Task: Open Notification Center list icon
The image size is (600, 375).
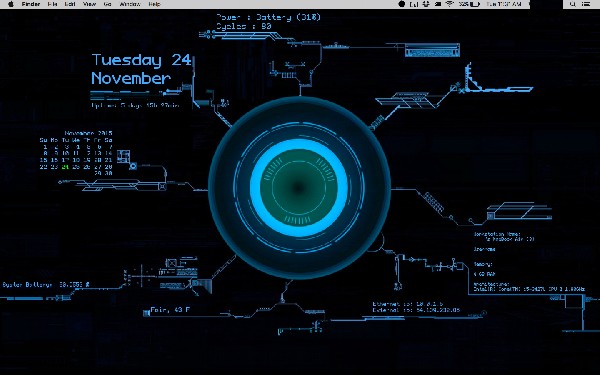Action: pos(586,4)
